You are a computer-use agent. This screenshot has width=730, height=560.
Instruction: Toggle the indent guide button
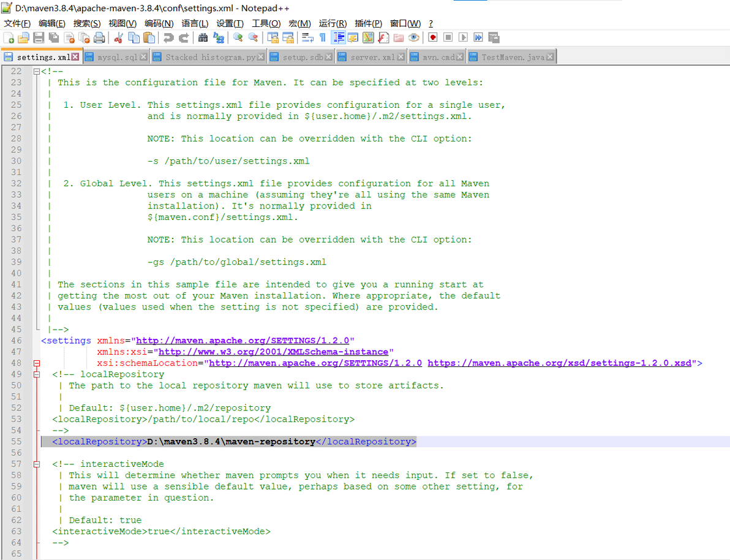tap(339, 38)
